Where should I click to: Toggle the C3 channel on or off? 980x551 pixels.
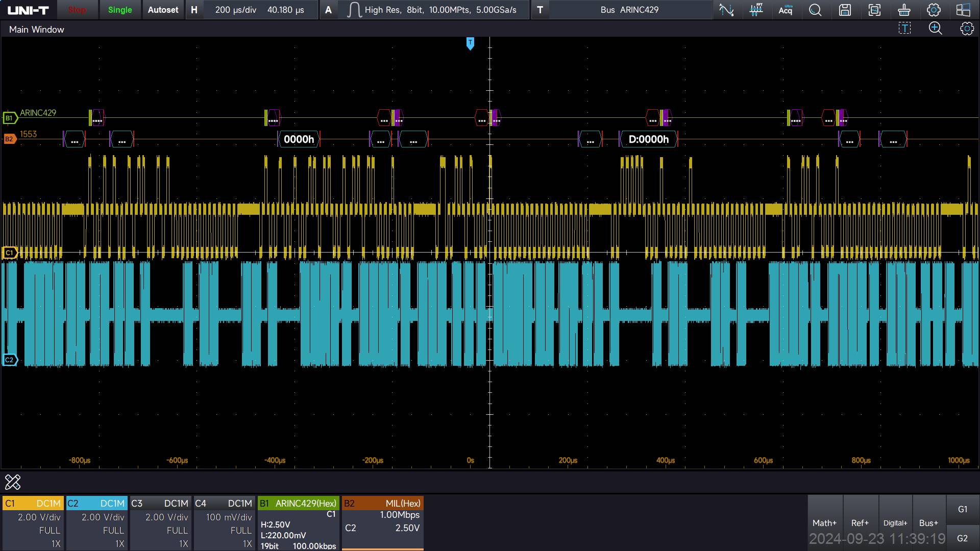point(160,504)
